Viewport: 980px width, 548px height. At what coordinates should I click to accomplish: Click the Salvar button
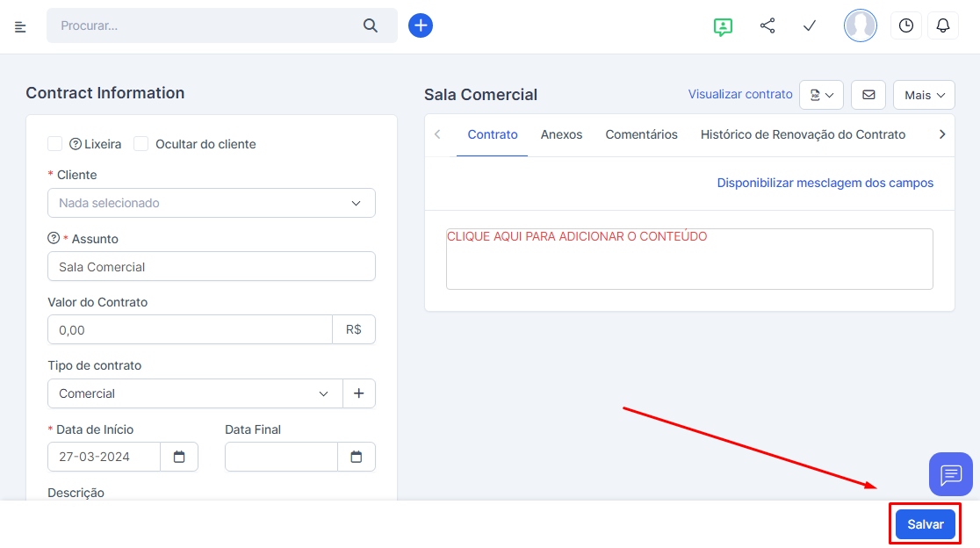pyautogui.click(x=925, y=524)
